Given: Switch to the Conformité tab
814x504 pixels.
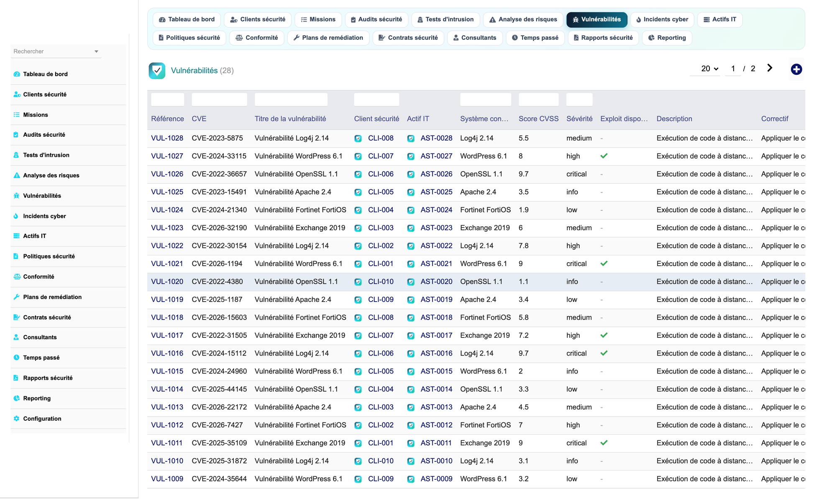Looking at the screenshot, I should pyautogui.click(x=257, y=38).
